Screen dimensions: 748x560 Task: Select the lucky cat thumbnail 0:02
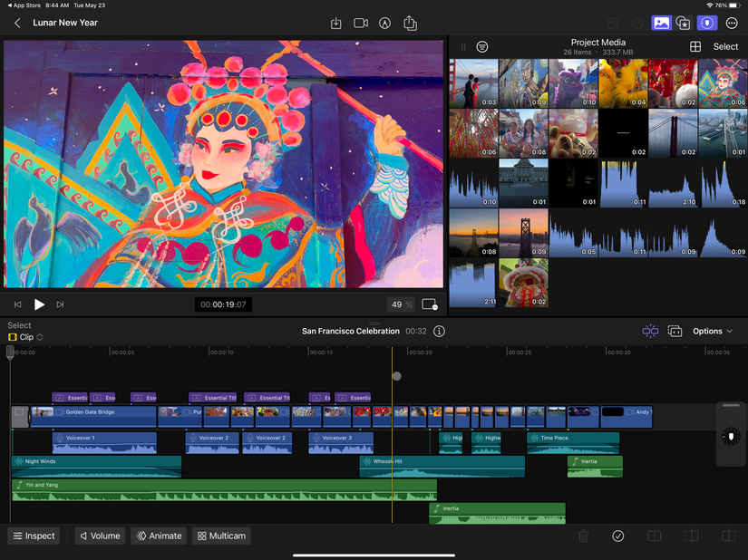point(573,133)
